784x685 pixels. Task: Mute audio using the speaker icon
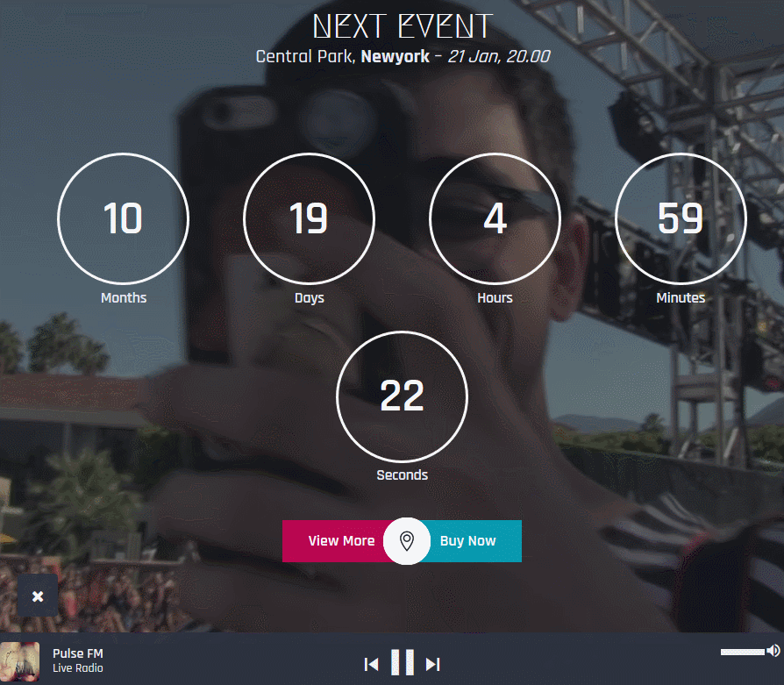click(x=774, y=651)
